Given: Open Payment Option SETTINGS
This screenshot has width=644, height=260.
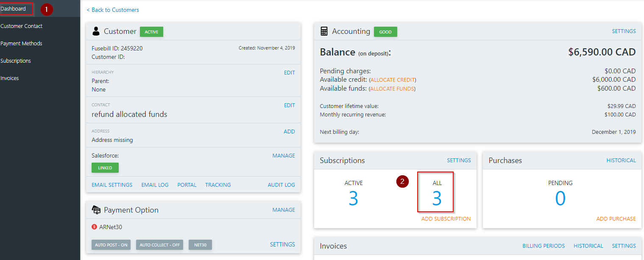Looking at the screenshot, I should point(282,244).
